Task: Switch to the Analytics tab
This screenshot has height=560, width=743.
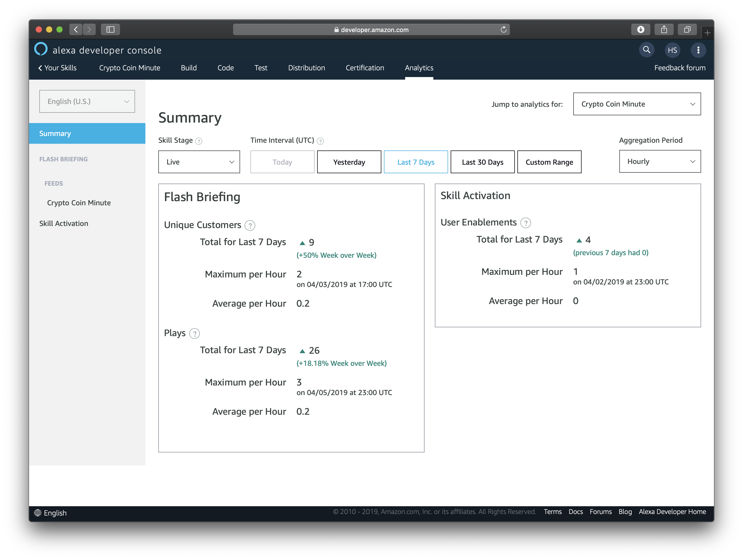Action: (x=419, y=68)
